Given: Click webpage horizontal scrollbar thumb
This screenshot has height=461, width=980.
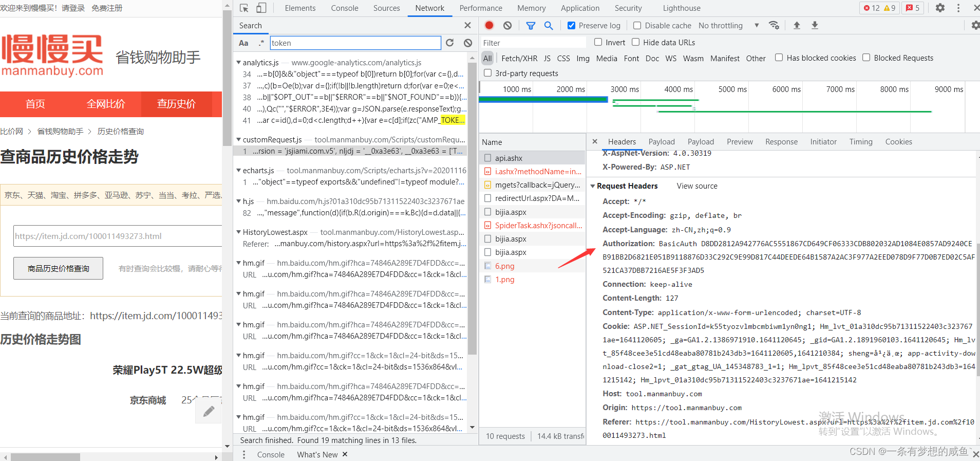Looking at the screenshot, I should click(45, 457).
